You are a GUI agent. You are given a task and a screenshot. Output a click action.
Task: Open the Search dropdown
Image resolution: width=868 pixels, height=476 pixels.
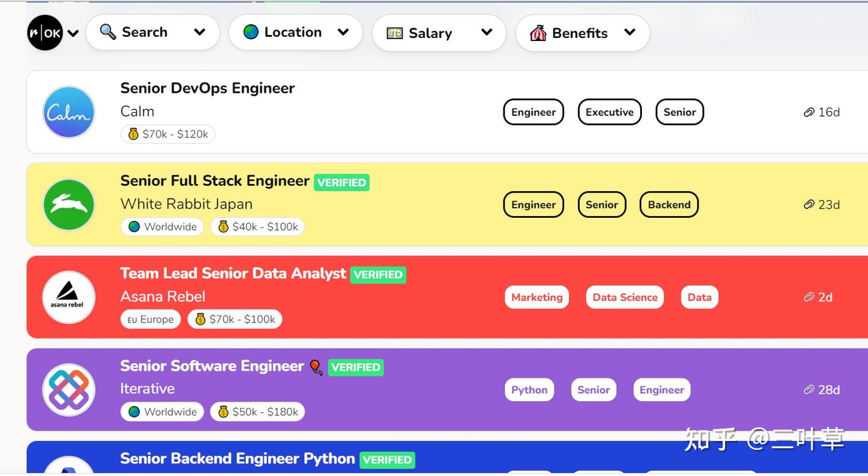(x=153, y=33)
